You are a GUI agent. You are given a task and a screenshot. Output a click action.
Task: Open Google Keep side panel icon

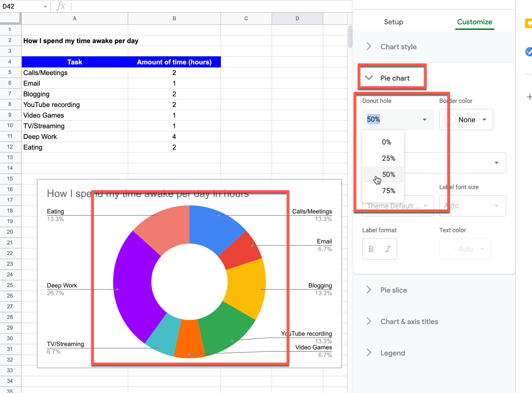[x=529, y=23]
